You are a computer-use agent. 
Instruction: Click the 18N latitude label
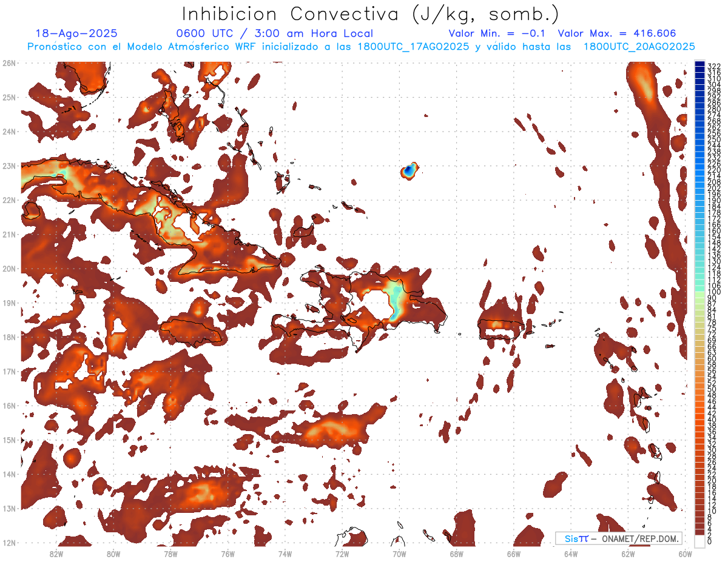9,337
